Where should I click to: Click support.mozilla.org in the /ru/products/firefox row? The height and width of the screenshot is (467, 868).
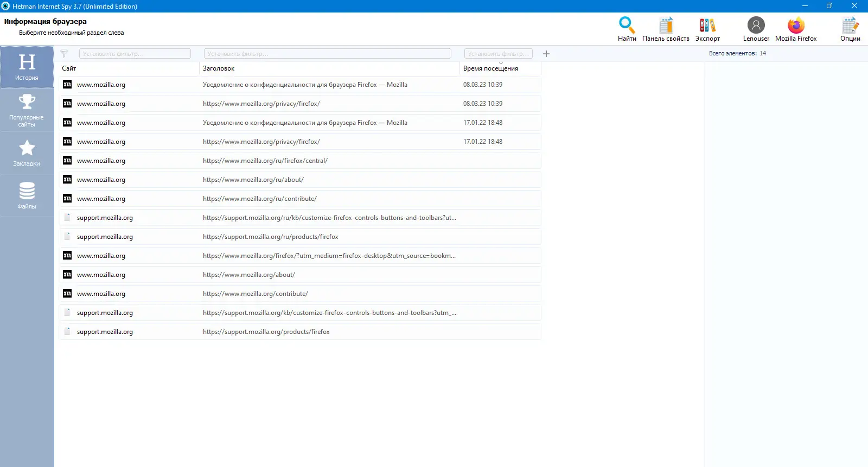point(105,237)
